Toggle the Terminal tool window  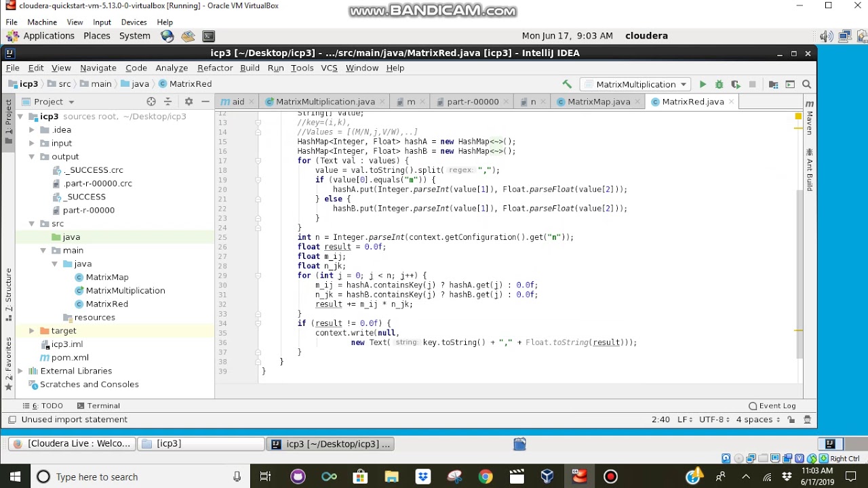pyautogui.click(x=98, y=406)
